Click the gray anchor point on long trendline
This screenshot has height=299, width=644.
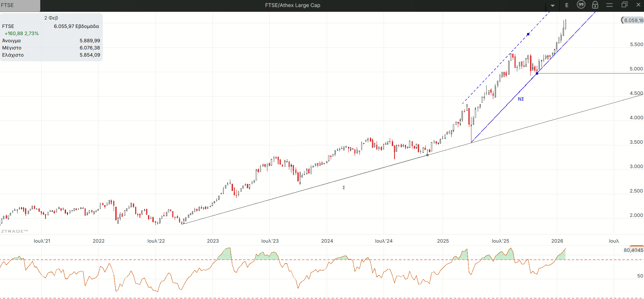click(x=428, y=155)
